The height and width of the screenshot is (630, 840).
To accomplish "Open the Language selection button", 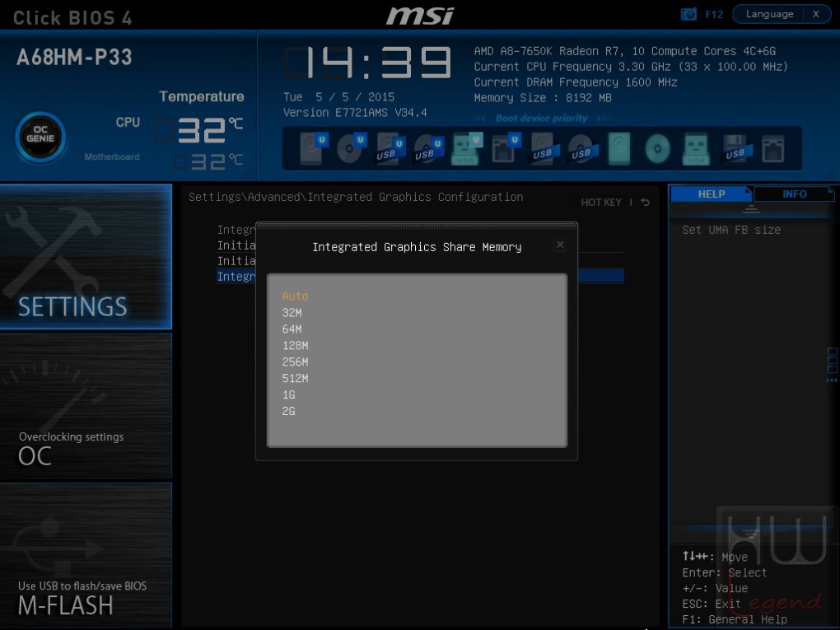I will pos(769,14).
